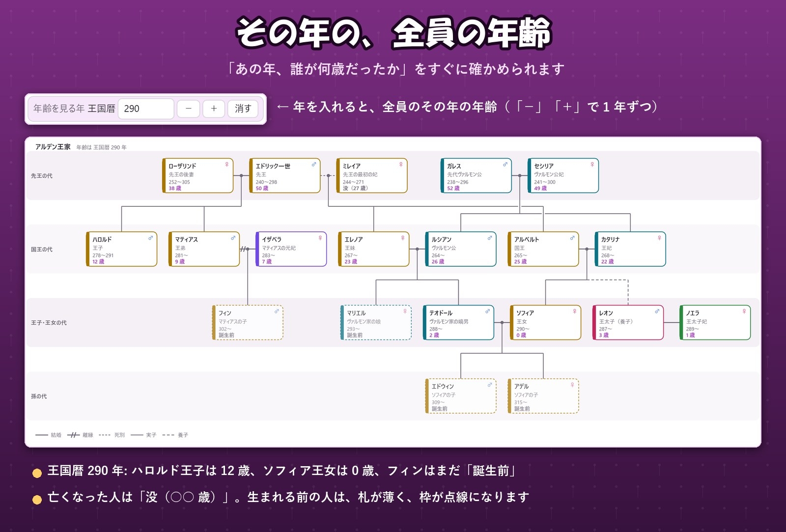Screen dimensions: 786x532
Task: Click female symbol on セシリア card
Action: click(592, 165)
